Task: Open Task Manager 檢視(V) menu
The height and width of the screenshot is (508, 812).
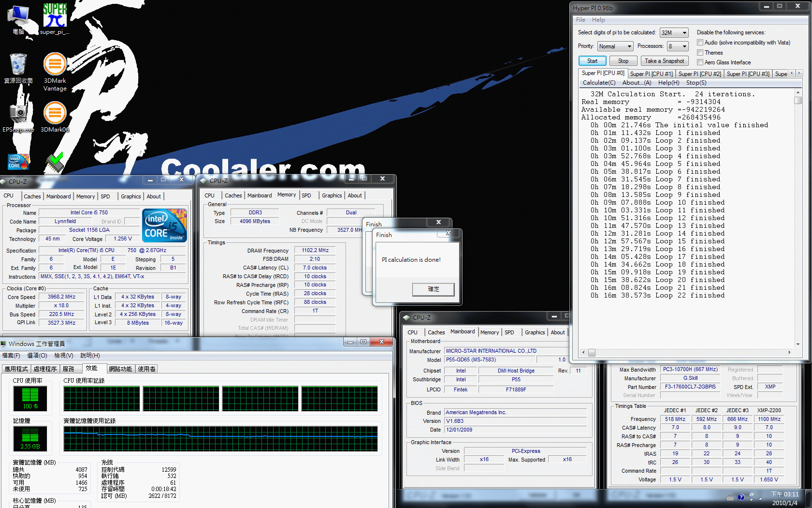Action: (64, 356)
